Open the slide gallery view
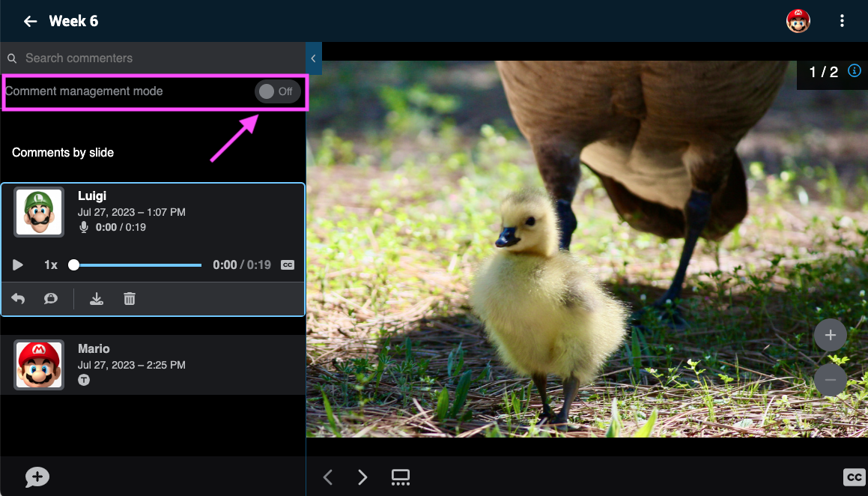 (x=401, y=477)
